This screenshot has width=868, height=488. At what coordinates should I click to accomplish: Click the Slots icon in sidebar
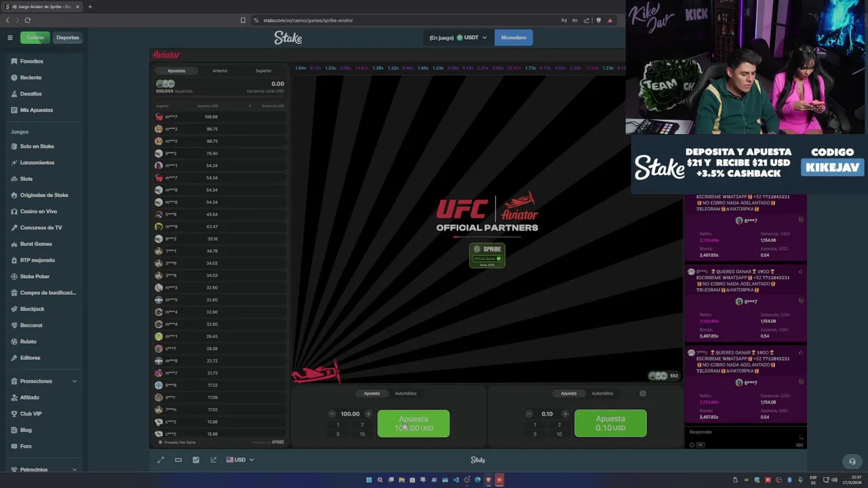(x=14, y=179)
